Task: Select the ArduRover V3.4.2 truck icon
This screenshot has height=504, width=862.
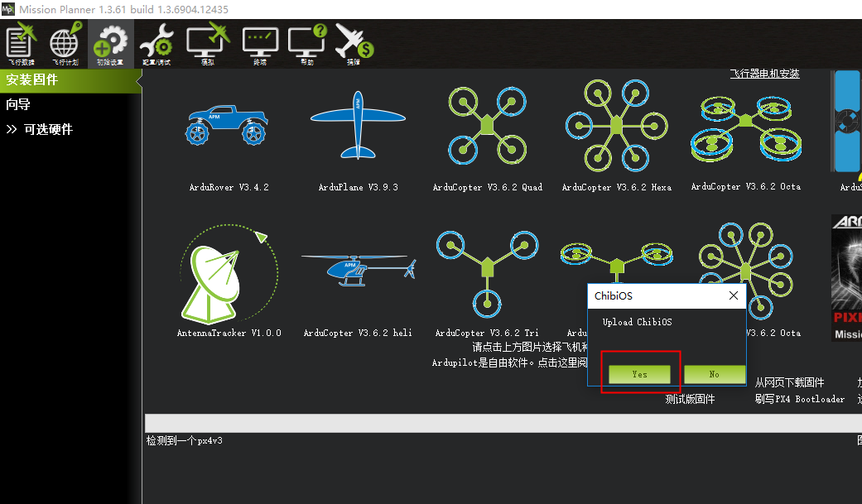Action: coord(227,125)
